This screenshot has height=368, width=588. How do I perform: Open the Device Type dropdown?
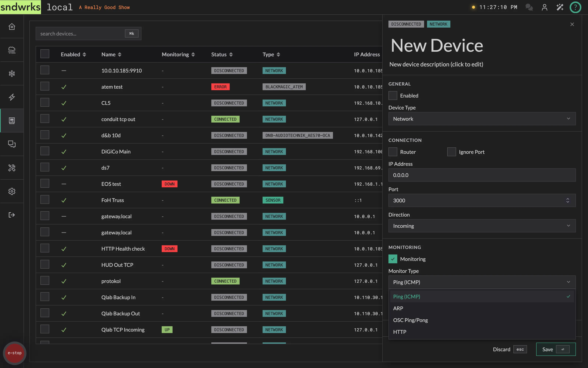click(x=482, y=119)
